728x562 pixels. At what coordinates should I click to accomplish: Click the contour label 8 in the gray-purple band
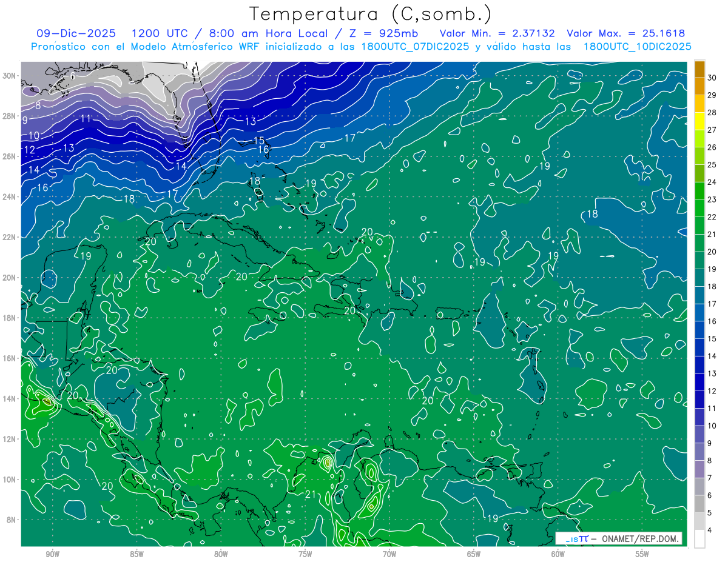[38, 105]
